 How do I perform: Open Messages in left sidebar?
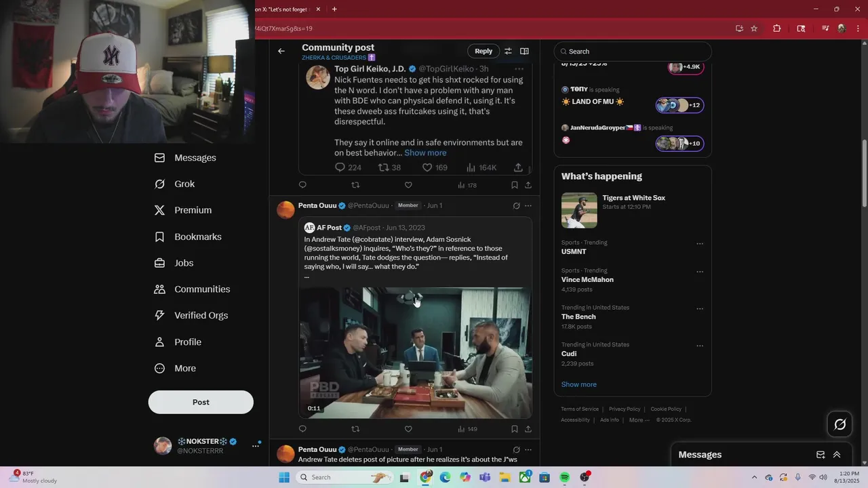click(x=185, y=157)
